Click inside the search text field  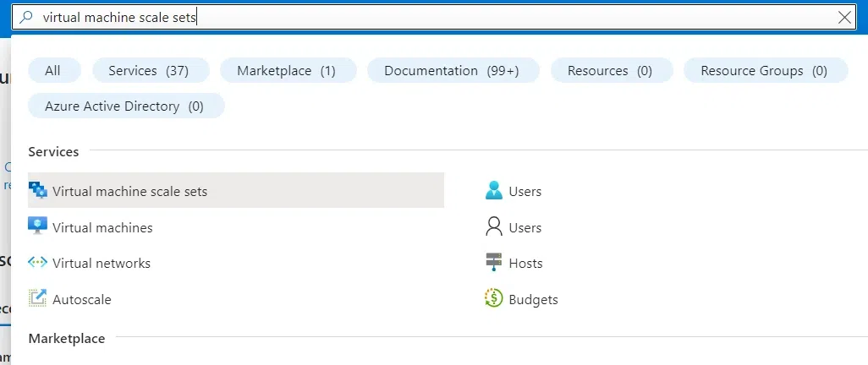pos(423,17)
